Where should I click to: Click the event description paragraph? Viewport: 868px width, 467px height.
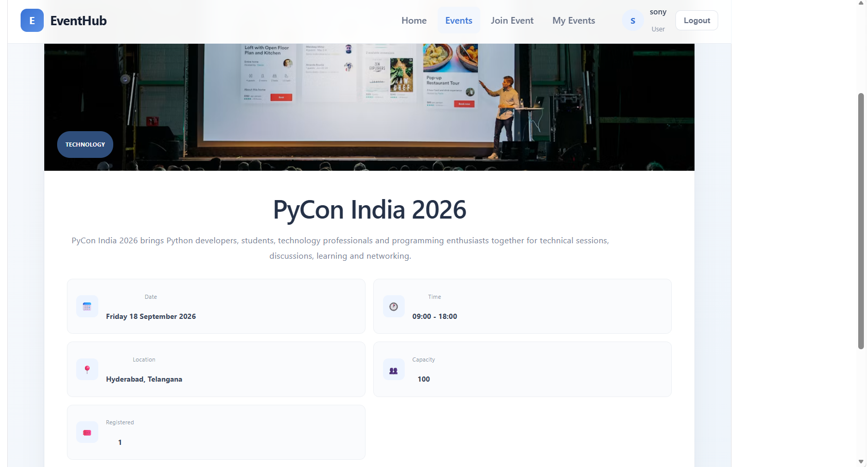[340, 248]
